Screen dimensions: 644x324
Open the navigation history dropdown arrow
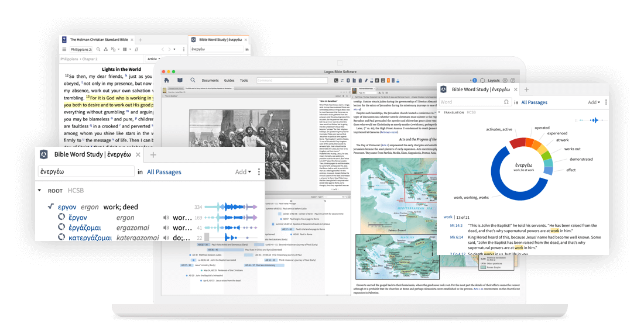pyautogui.click(x=174, y=49)
